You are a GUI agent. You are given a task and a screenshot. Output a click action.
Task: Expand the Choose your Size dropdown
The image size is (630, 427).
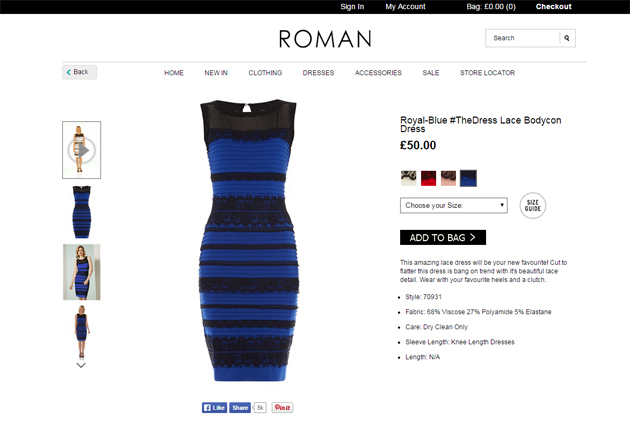tap(454, 205)
